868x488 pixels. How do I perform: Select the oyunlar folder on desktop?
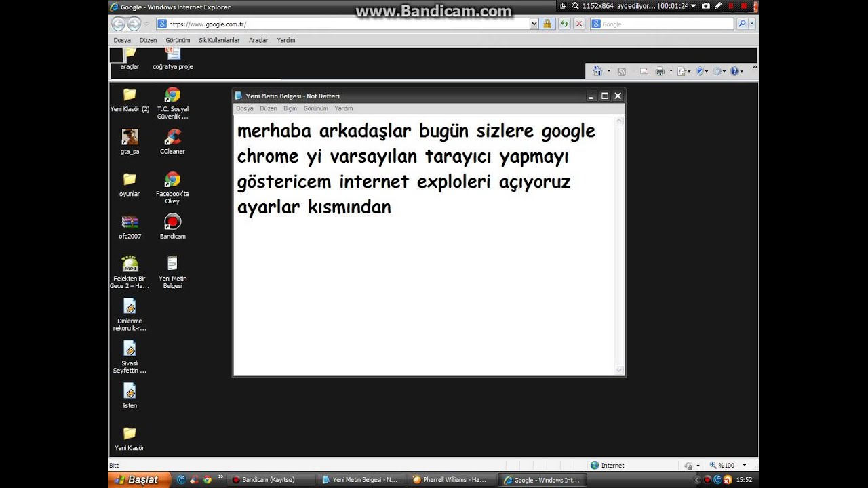coord(130,184)
